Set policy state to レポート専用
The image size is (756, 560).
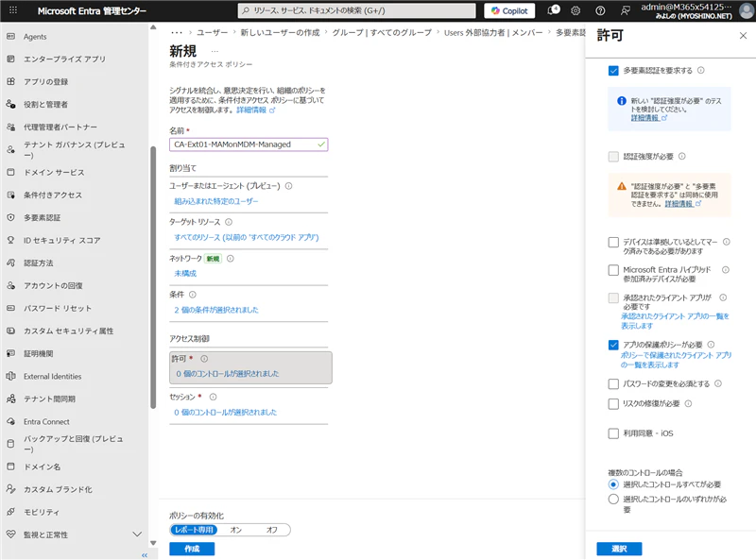click(194, 530)
